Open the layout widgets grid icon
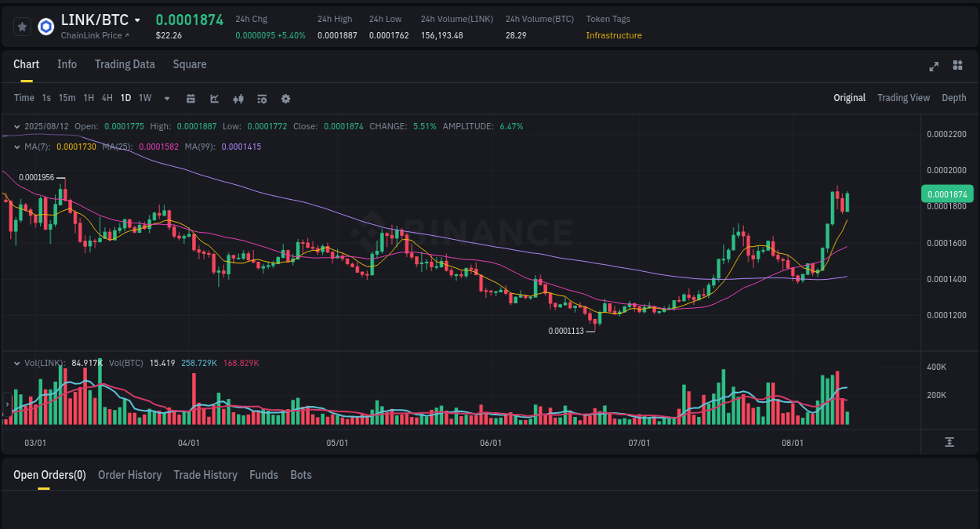 click(x=957, y=67)
